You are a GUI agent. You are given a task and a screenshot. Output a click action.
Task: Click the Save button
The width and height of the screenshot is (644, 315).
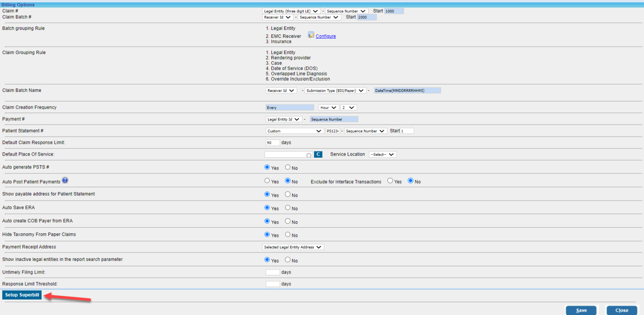click(581, 310)
